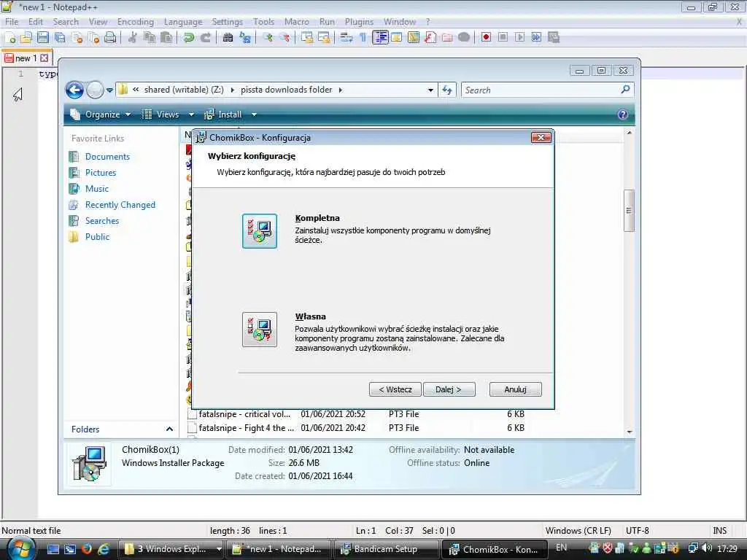Click the Refresh icon beside the address bar
The height and width of the screenshot is (560, 747).
coord(447,90)
